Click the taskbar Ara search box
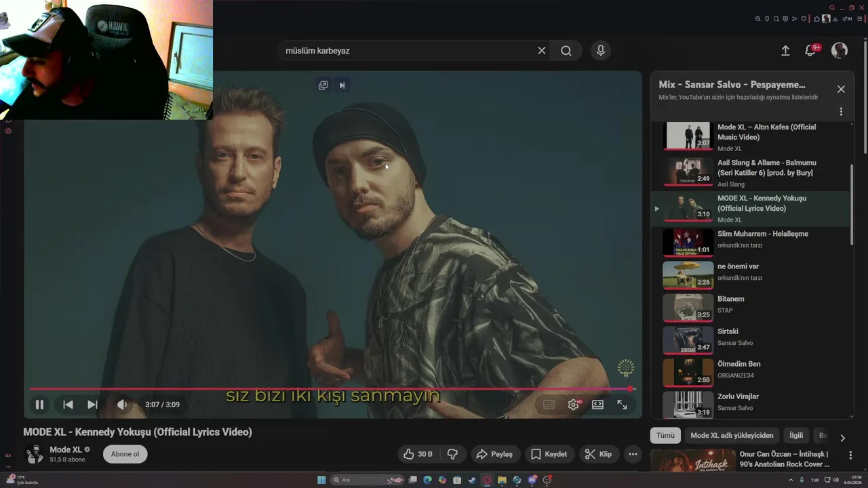 pos(366,480)
